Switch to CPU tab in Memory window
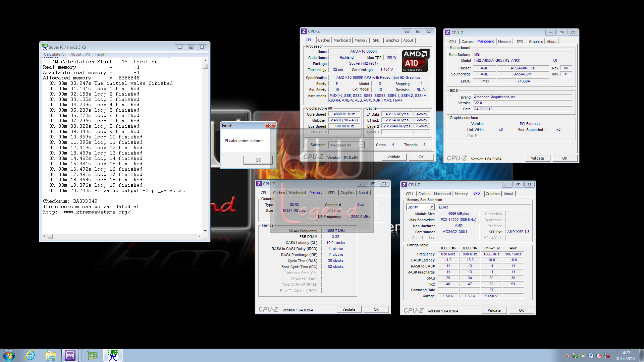The width and height of the screenshot is (644, 362). pos(264,193)
